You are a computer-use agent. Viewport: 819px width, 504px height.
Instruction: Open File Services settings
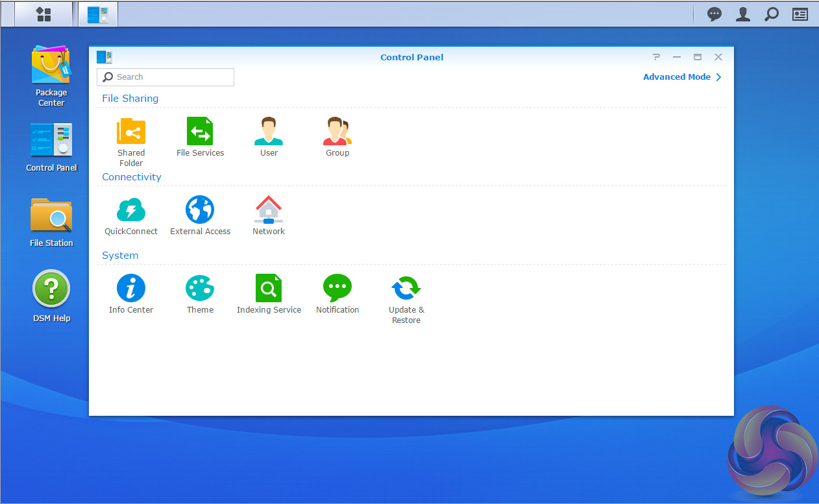(200, 137)
